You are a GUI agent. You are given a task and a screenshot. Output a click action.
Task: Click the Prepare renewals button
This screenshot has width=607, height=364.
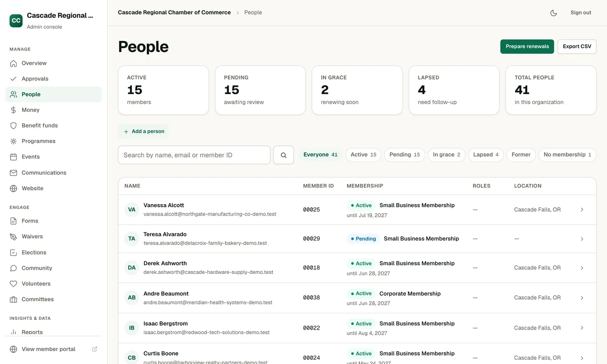[x=527, y=46]
